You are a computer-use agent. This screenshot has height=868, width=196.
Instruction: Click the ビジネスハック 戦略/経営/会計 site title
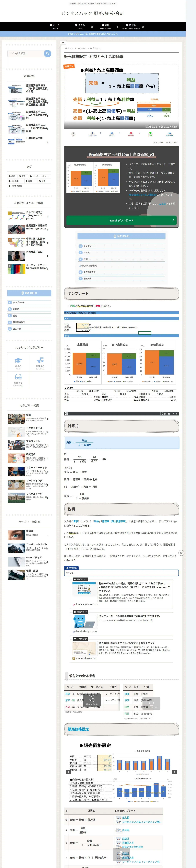[x=93, y=13]
